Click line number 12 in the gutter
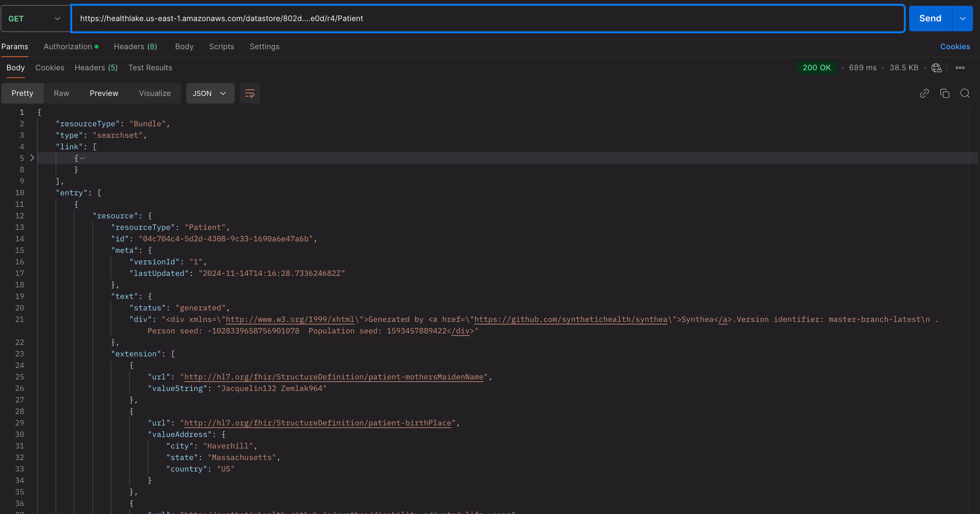Viewport: 980px width, 514px height. [x=19, y=216]
